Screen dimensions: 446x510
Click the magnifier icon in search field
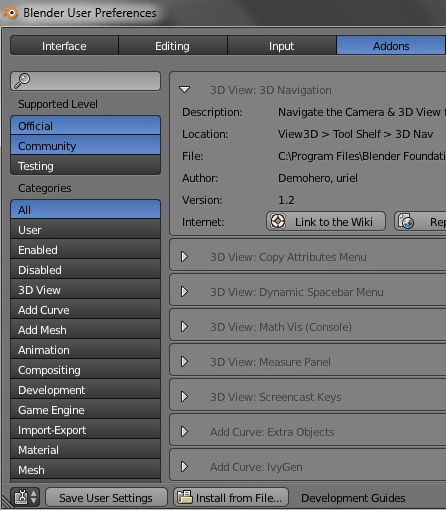22,81
